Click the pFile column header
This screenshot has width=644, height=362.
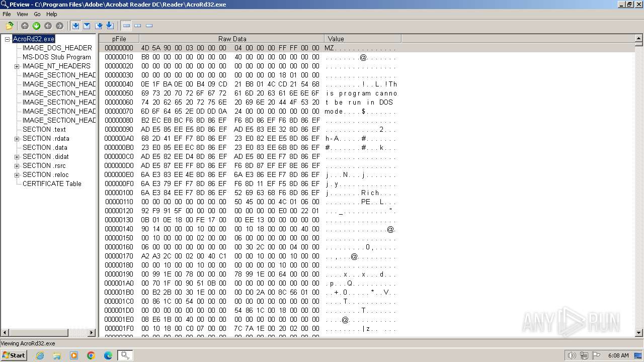pyautogui.click(x=119, y=39)
